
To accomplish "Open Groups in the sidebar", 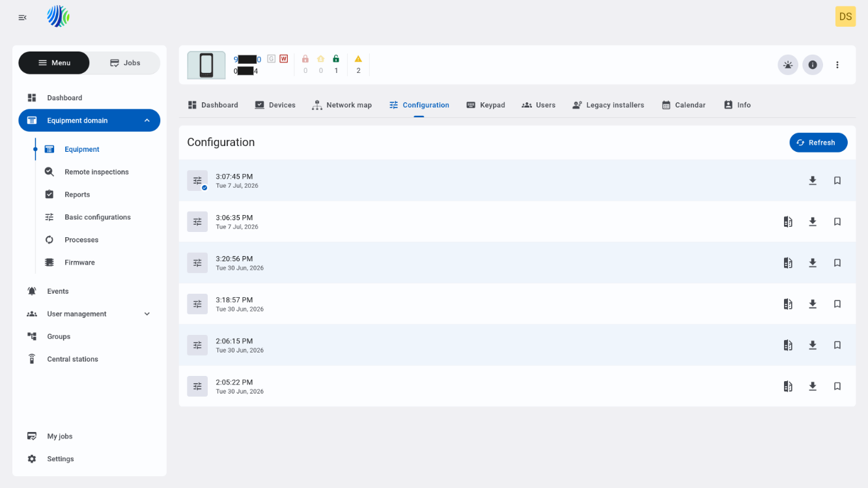I will pyautogui.click(x=89, y=336).
